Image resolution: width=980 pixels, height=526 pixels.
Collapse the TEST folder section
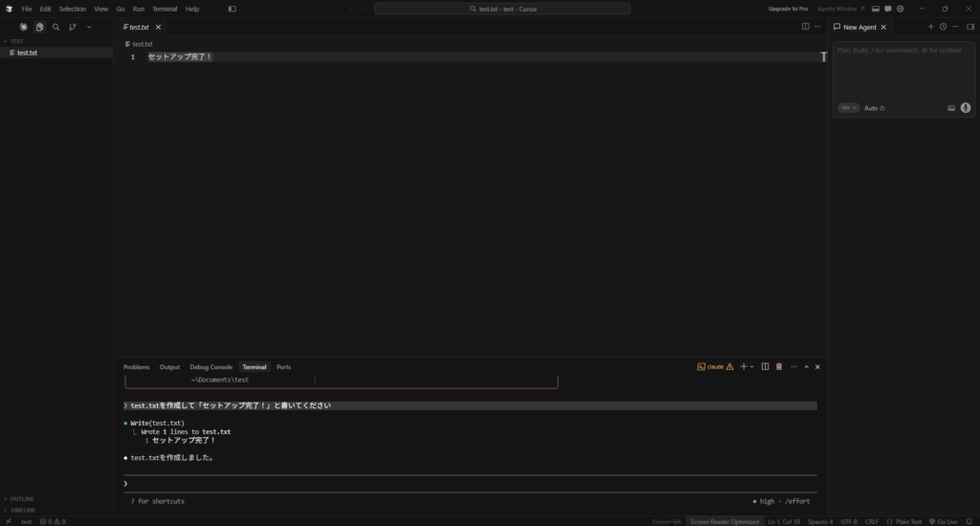[x=16, y=41]
